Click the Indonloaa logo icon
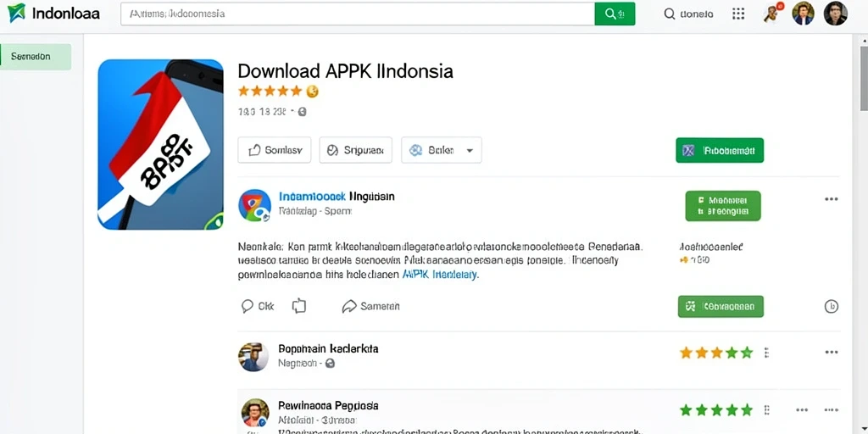This screenshot has height=434, width=868. (17, 13)
